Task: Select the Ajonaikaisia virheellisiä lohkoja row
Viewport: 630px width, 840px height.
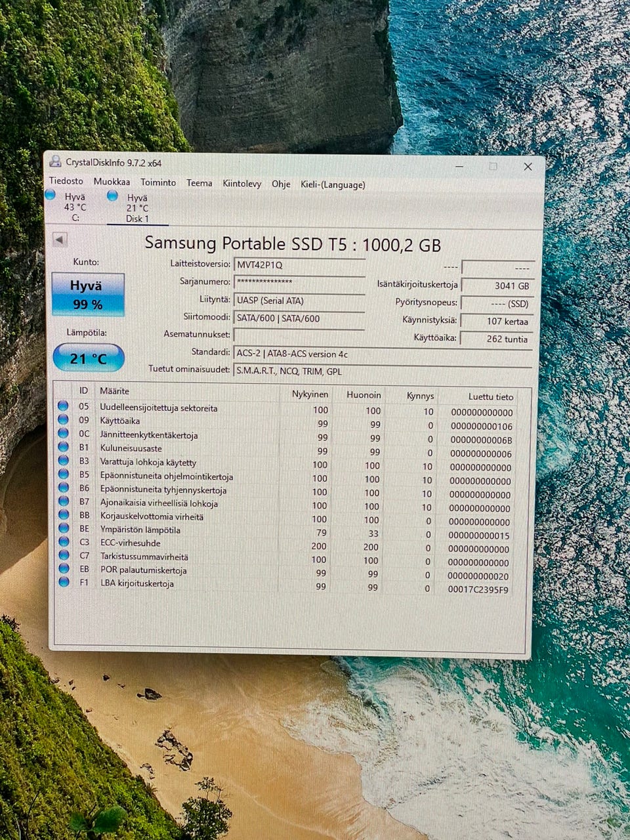Action: coord(285,505)
